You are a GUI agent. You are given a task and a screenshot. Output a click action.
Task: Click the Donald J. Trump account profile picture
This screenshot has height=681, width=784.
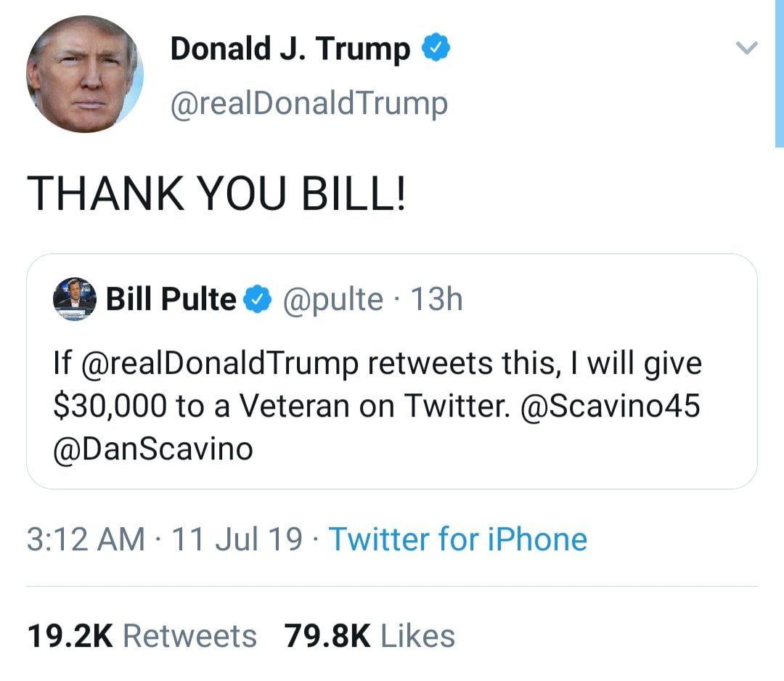click(x=85, y=74)
